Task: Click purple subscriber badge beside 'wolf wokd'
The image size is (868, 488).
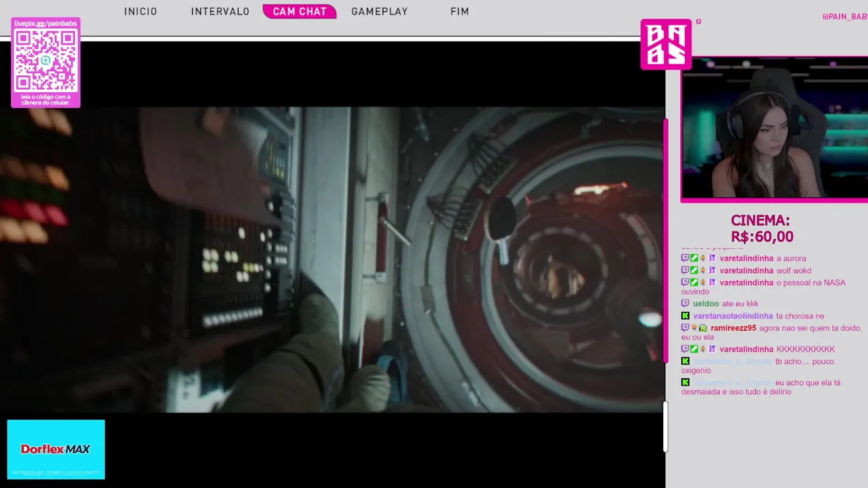Action: [x=712, y=270]
